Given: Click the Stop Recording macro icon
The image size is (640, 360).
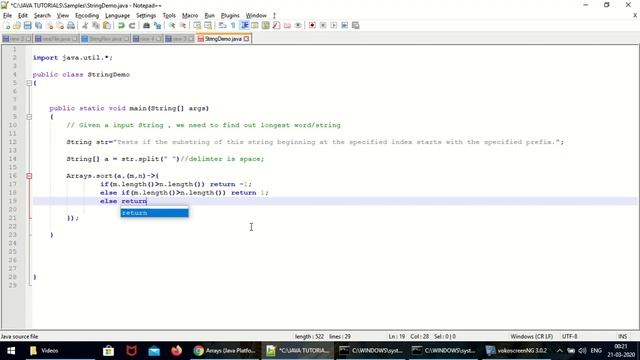Looking at the screenshot, I should [323, 25].
